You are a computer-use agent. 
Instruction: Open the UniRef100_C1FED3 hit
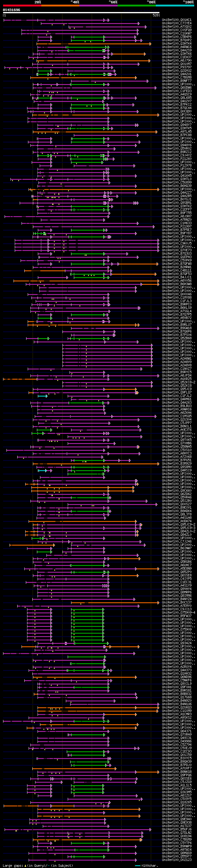176,91
